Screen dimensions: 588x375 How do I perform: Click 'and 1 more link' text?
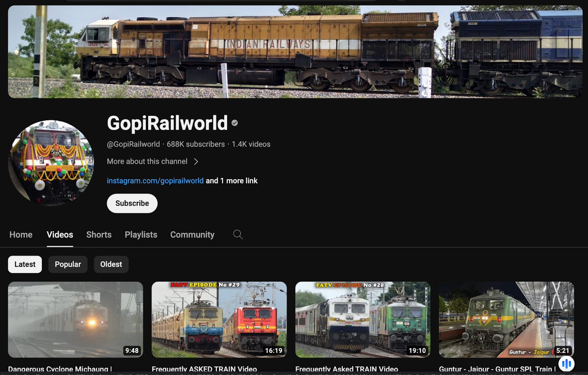click(x=232, y=181)
